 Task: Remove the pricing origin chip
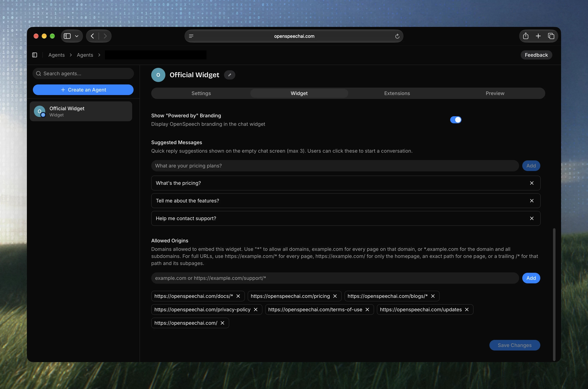tap(335, 296)
